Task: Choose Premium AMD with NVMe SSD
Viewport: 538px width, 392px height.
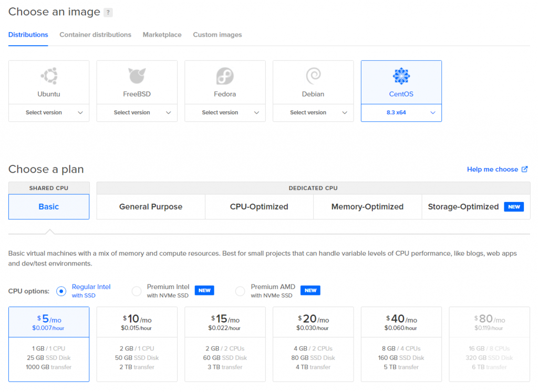Action: pyautogui.click(x=240, y=290)
